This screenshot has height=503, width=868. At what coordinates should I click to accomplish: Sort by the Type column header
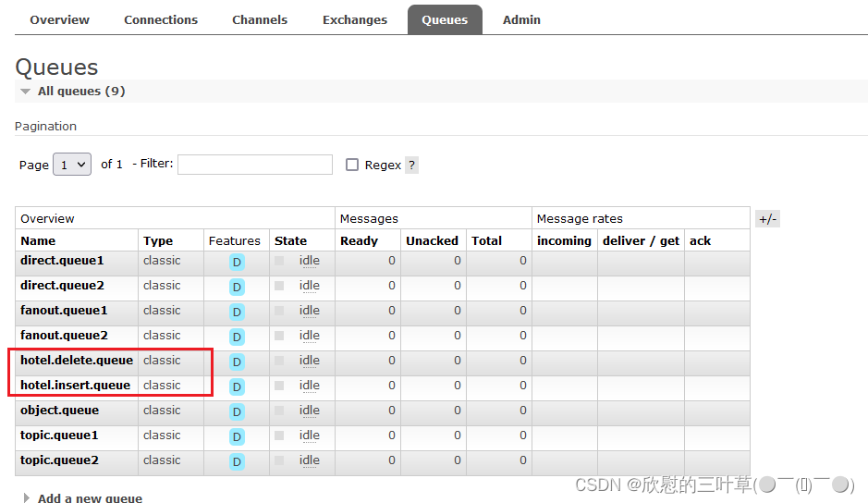pyautogui.click(x=158, y=241)
